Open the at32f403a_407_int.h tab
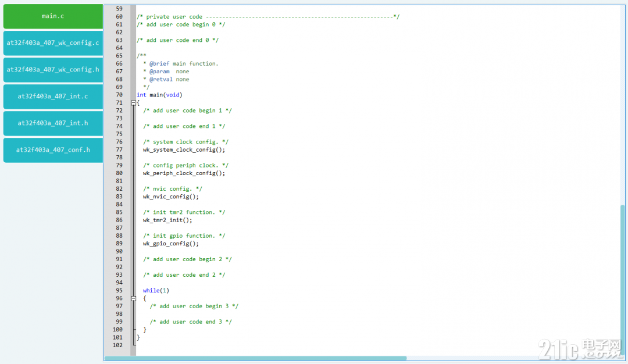The width and height of the screenshot is (628, 364). click(x=53, y=123)
